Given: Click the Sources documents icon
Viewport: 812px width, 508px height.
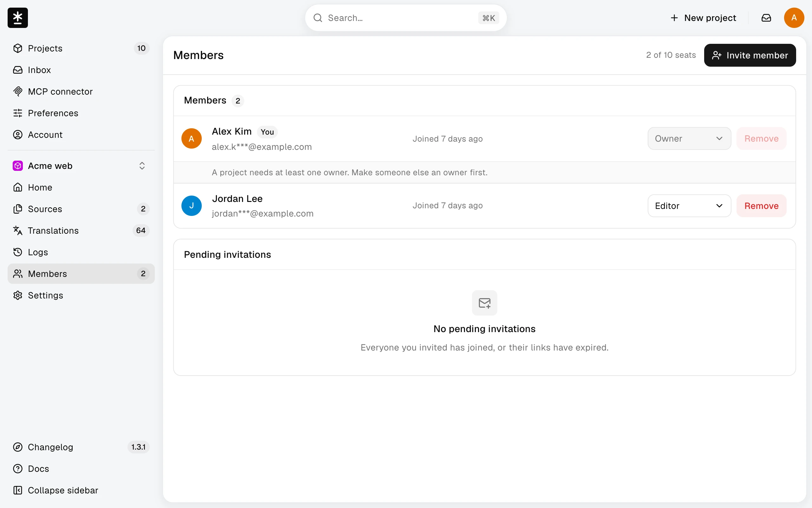Looking at the screenshot, I should 18,209.
